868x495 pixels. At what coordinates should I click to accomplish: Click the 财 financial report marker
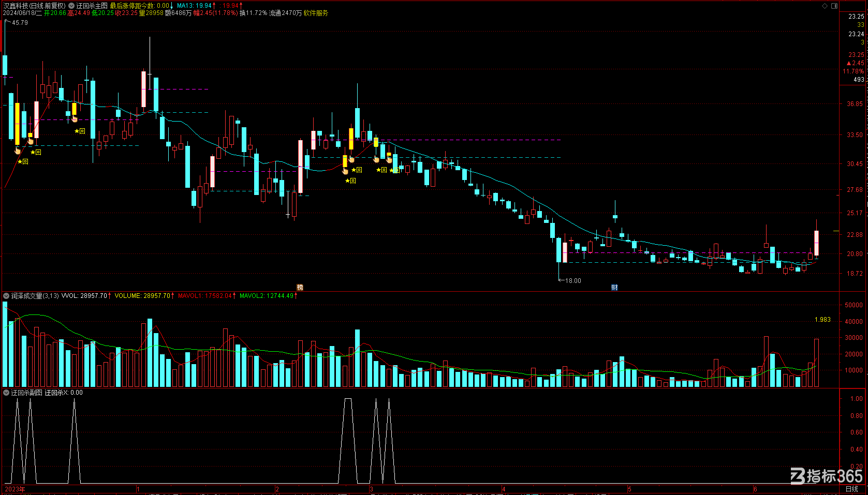pyautogui.click(x=614, y=287)
